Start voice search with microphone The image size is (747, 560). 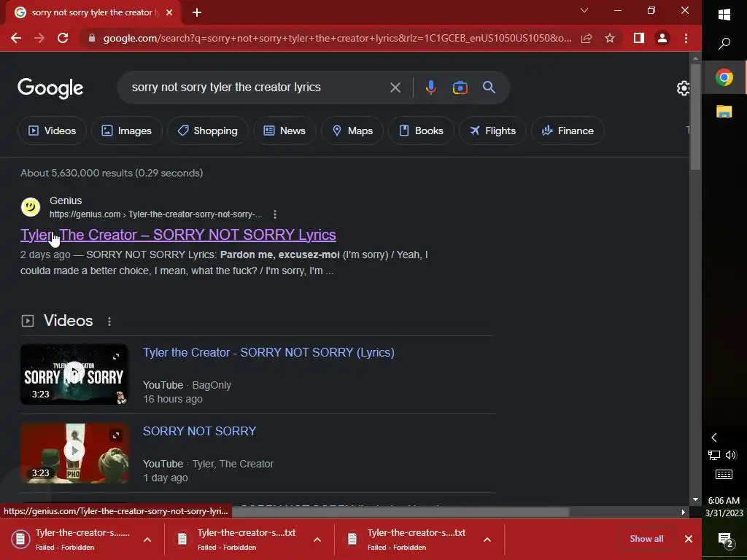[430, 87]
